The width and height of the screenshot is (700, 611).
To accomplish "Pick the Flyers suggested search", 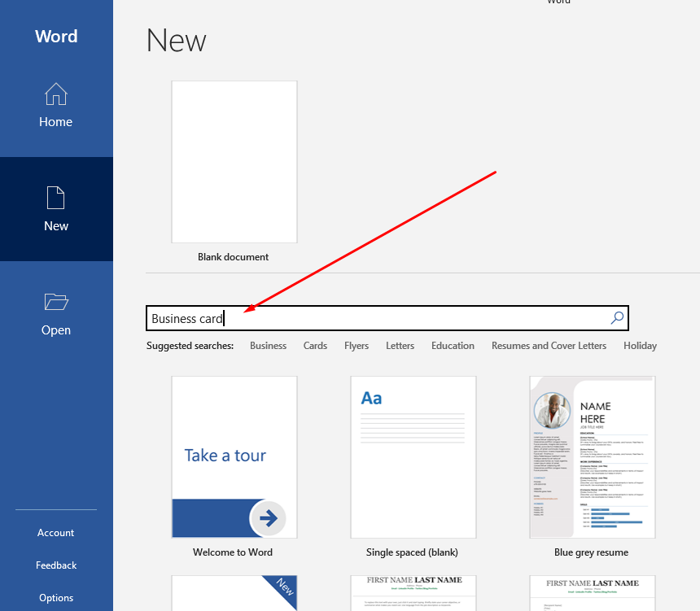I will pyautogui.click(x=357, y=346).
